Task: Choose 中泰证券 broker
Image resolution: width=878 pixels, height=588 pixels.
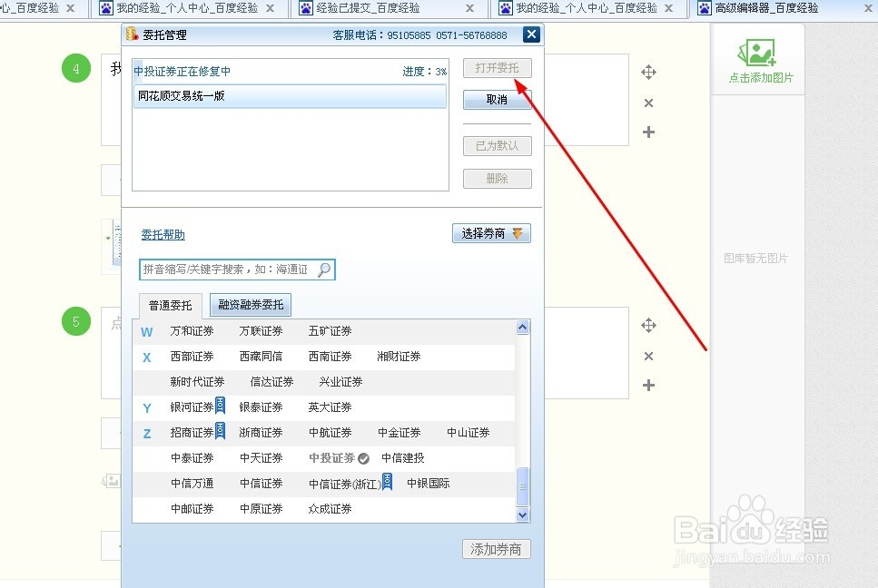Action: [x=192, y=458]
